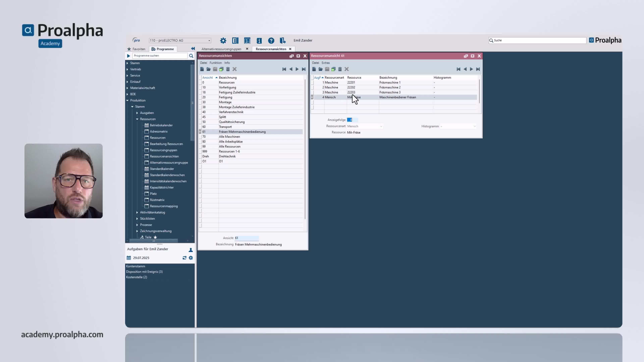
Task: Delete record using trash icon in Ressourcenansichten toolbar
Action: point(228,69)
